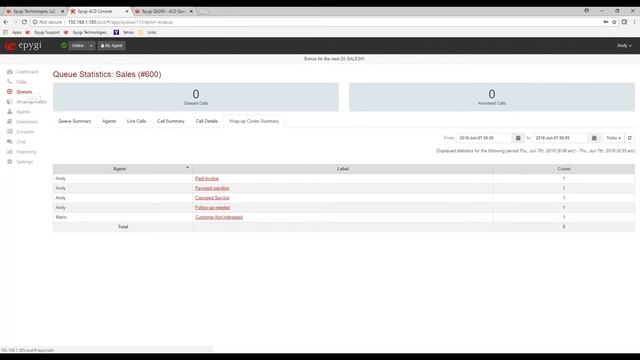This screenshot has width=640, height=360.
Task: Click the green online status icon
Action: pos(64,45)
